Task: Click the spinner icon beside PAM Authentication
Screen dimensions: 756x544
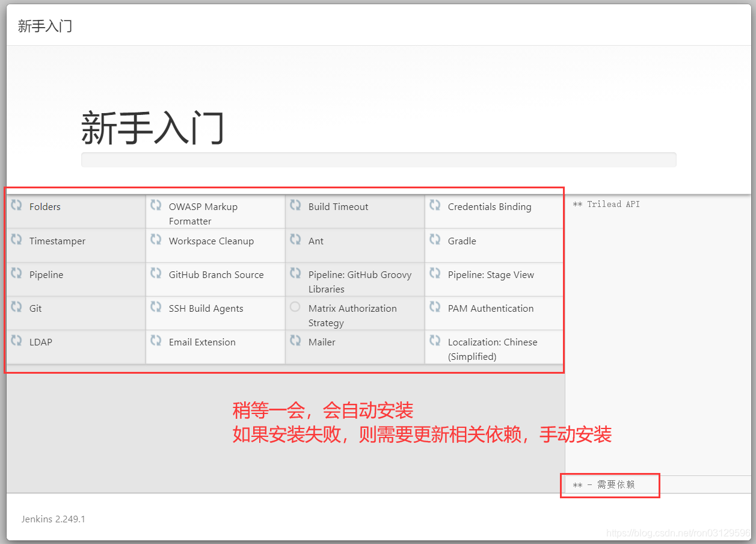Action: (435, 307)
